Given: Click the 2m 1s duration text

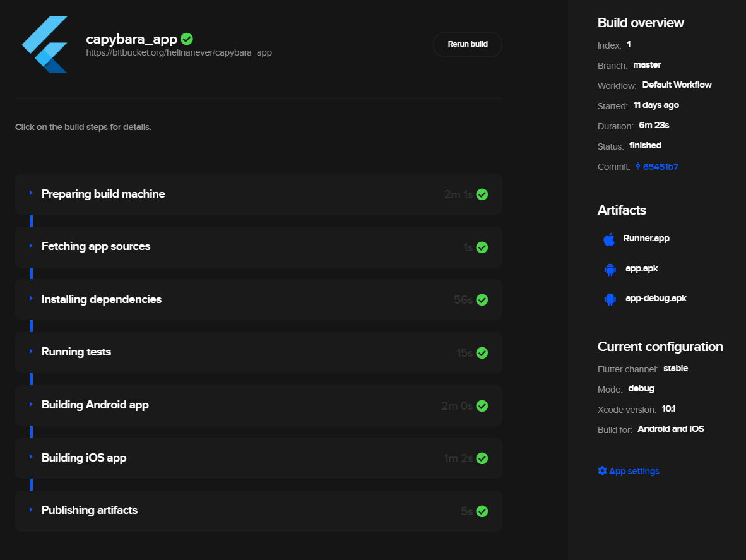Looking at the screenshot, I should pos(458,194).
